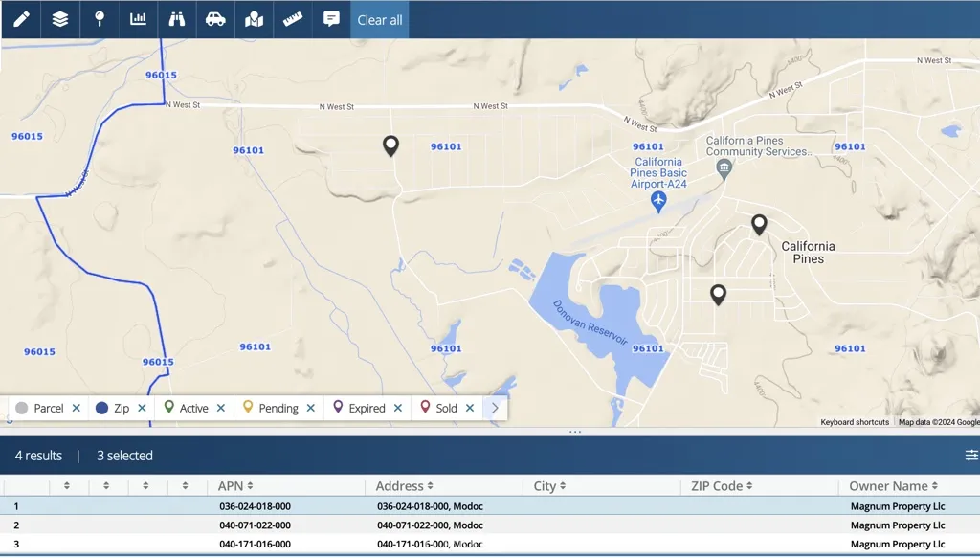Open the map marker region tool
The height and width of the screenshot is (558, 980).
(x=254, y=19)
